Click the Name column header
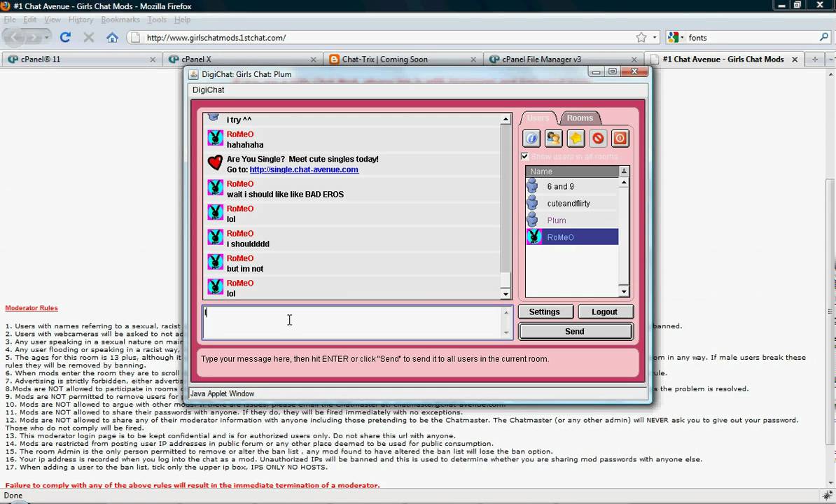 572,171
